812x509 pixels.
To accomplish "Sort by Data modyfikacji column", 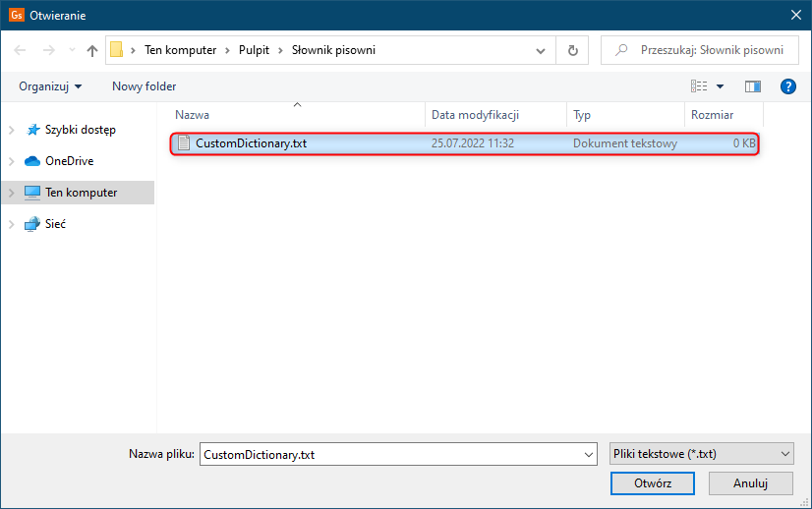I will (x=495, y=115).
